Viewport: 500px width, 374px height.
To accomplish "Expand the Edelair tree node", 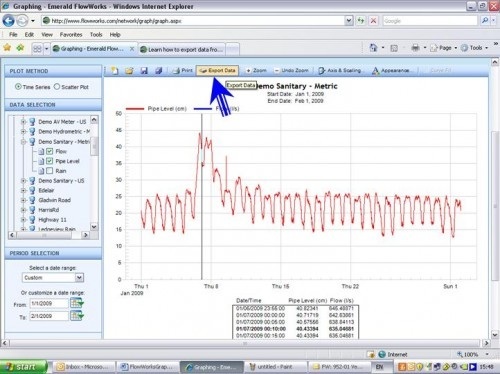I will point(23,190).
